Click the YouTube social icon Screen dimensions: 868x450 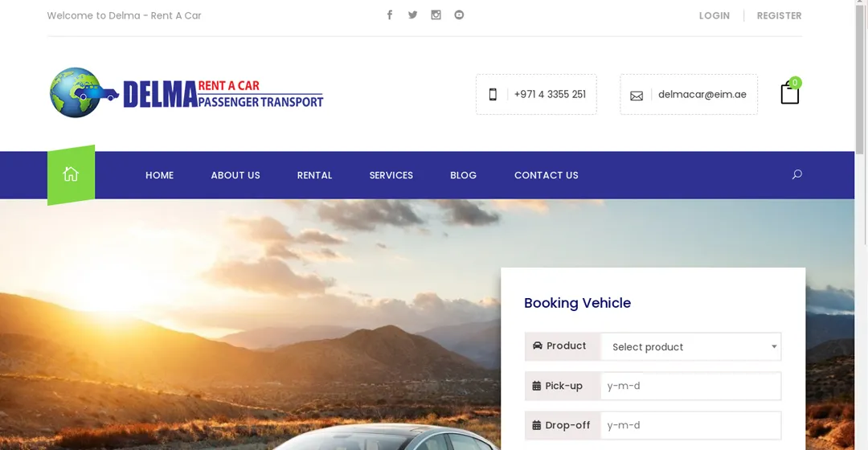(459, 15)
